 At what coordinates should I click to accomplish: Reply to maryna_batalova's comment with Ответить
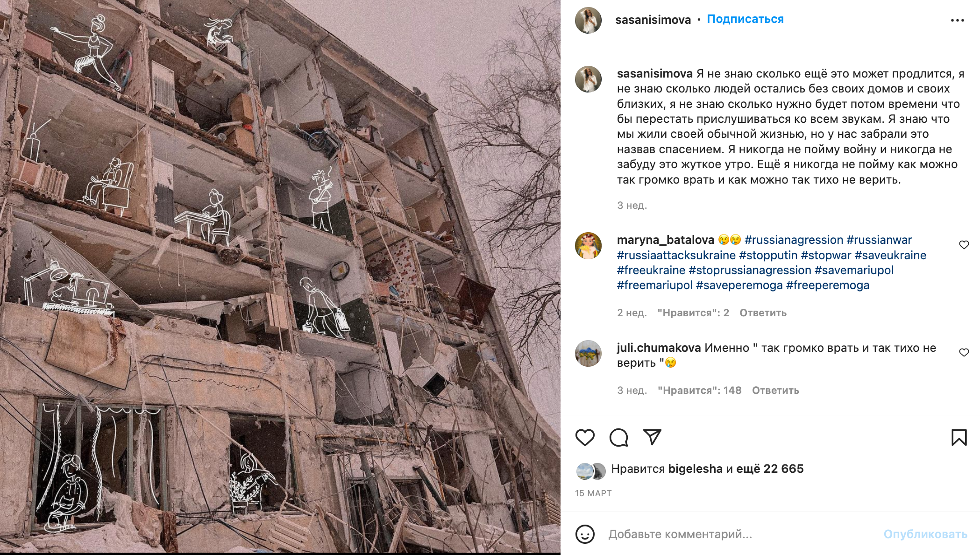(x=763, y=313)
